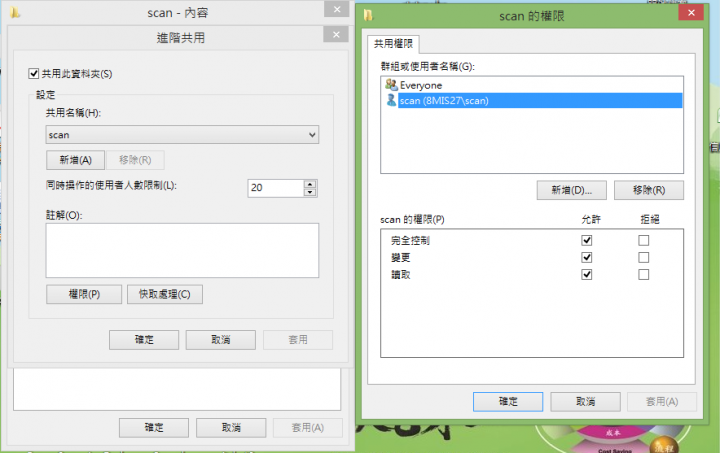This screenshot has height=453, width=720.
Task: Cancel the 進階共用 dialog with 取消
Action: pyautogui.click(x=221, y=340)
